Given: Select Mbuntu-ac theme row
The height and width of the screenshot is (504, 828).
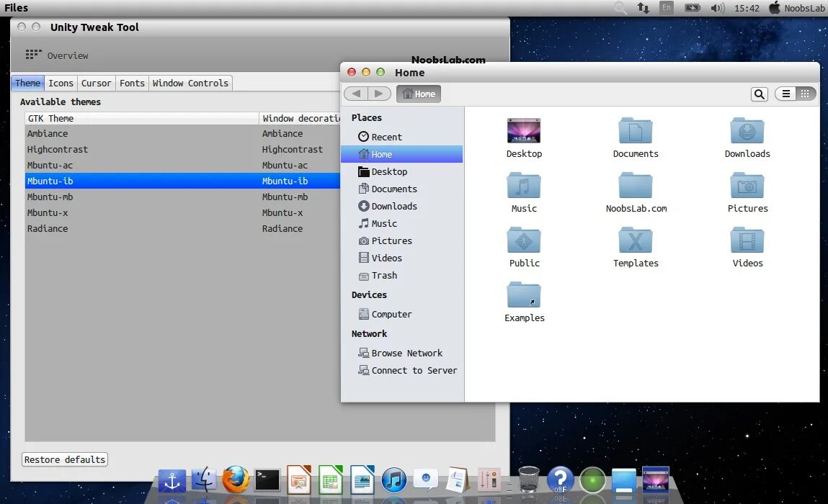Looking at the screenshot, I should pos(183,165).
